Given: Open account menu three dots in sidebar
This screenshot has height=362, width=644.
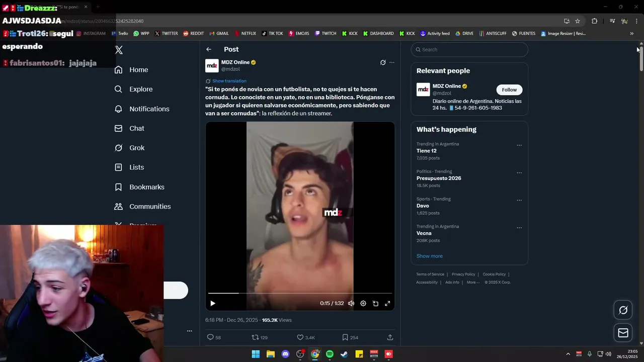Looking at the screenshot, I should point(190,331).
